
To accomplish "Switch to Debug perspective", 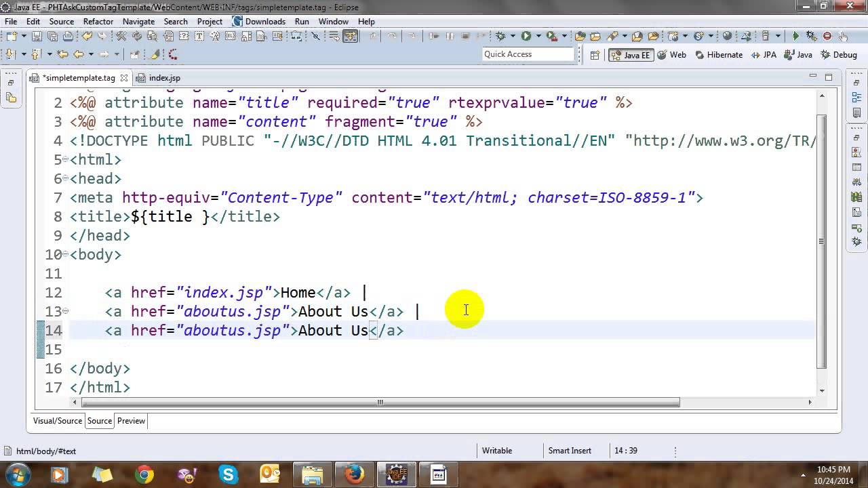I will point(838,54).
